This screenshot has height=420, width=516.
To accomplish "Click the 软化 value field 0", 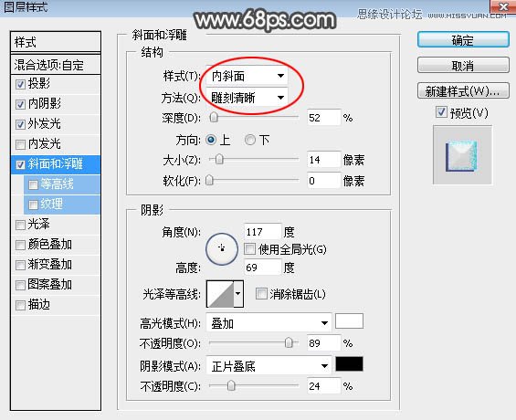I will [324, 180].
